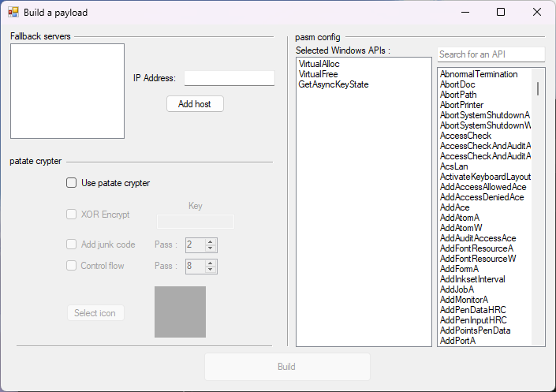Viewport: 556px width, 392px height.
Task: Tick the Control flow checkbox
Action: [x=72, y=266]
